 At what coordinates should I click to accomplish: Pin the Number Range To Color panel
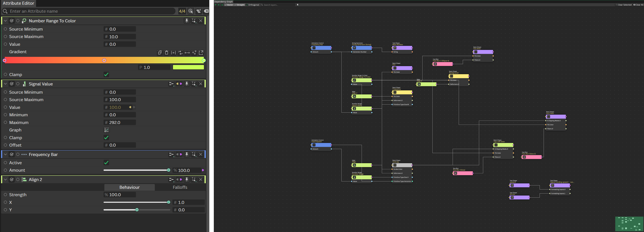[x=187, y=21]
